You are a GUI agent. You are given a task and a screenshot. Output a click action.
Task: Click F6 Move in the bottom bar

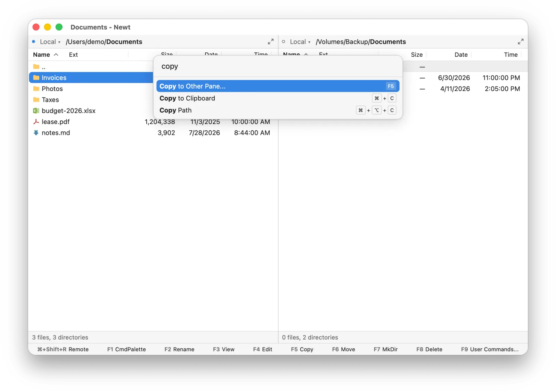tap(343, 349)
